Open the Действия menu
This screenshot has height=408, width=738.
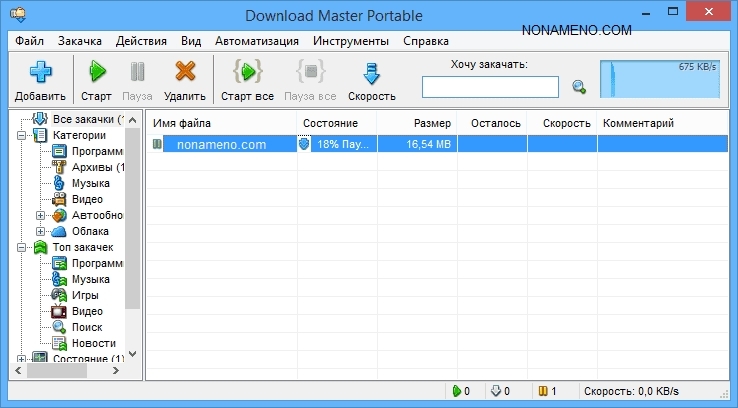pyautogui.click(x=141, y=41)
